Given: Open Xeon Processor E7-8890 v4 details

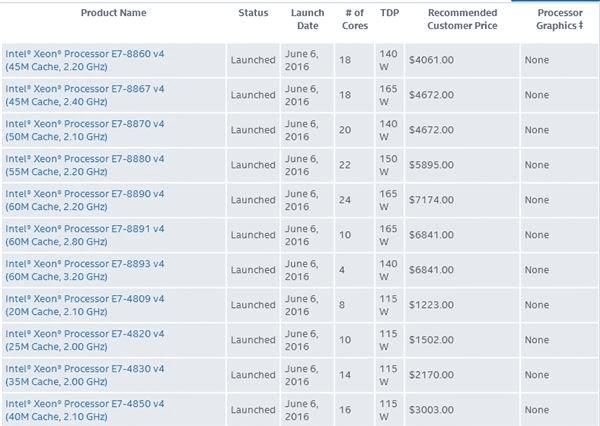Looking at the screenshot, I should click(x=83, y=193).
